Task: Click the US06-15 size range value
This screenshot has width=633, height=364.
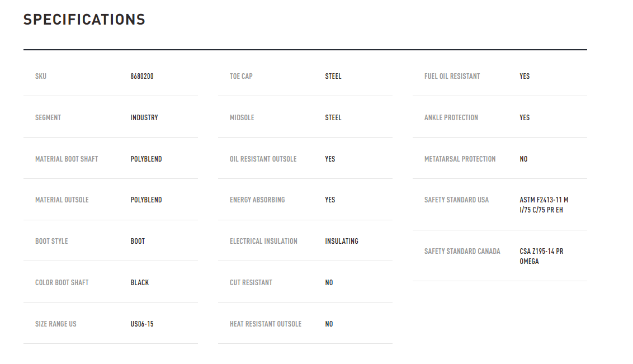Action: 141,324
